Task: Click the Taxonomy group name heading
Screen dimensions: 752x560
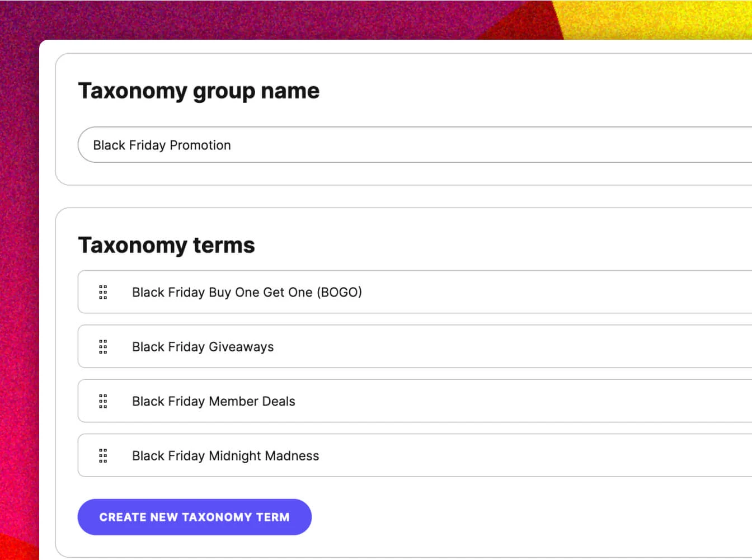Action: [x=199, y=91]
